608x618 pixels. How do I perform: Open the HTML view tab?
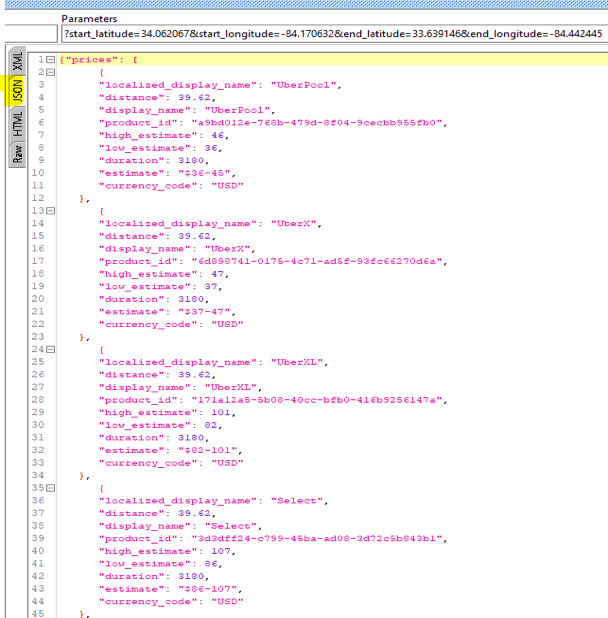17,124
